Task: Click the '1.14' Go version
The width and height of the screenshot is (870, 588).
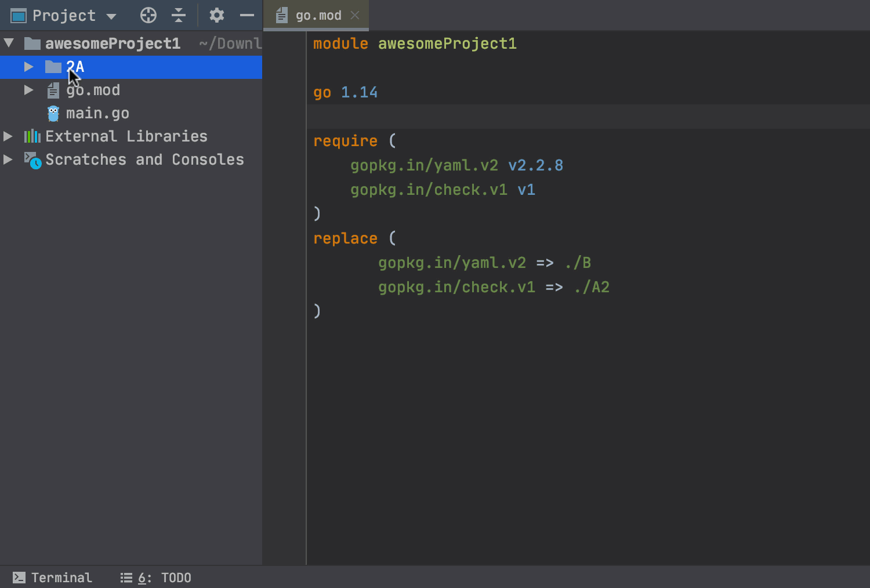Action: point(359,92)
